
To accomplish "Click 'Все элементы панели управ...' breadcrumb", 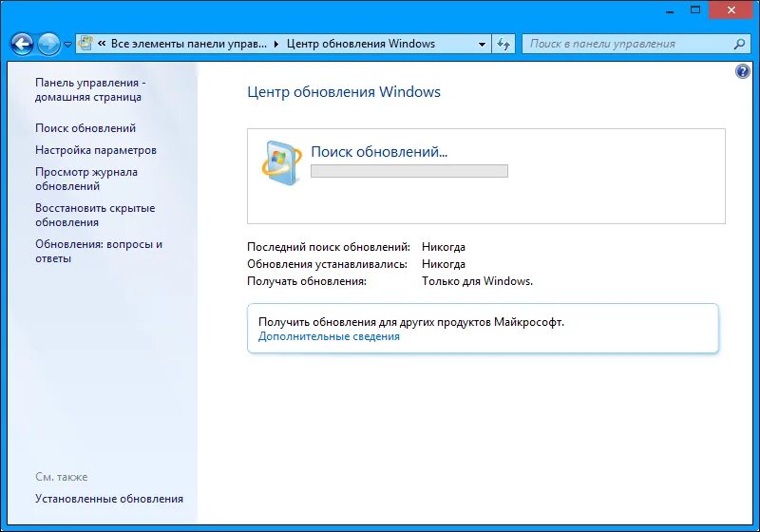I will tap(188, 44).
